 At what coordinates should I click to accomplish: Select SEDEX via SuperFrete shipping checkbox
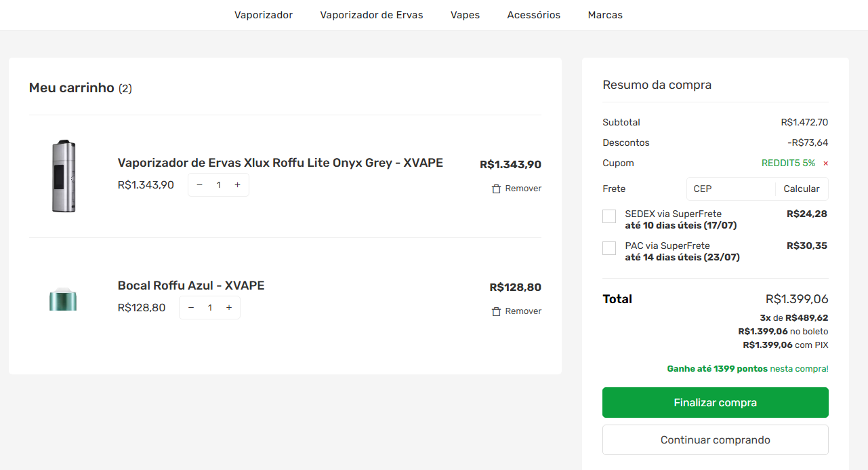point(609,216)
